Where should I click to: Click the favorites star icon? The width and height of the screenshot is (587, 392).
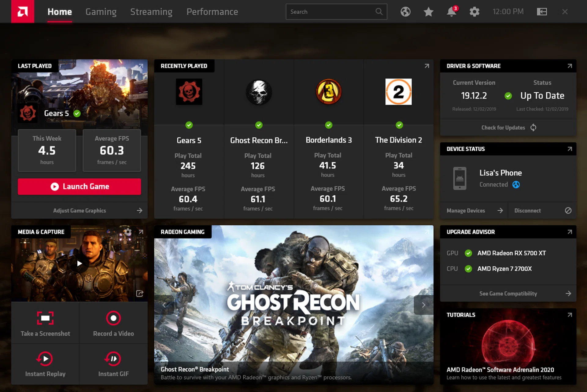[x=428, y=12]
